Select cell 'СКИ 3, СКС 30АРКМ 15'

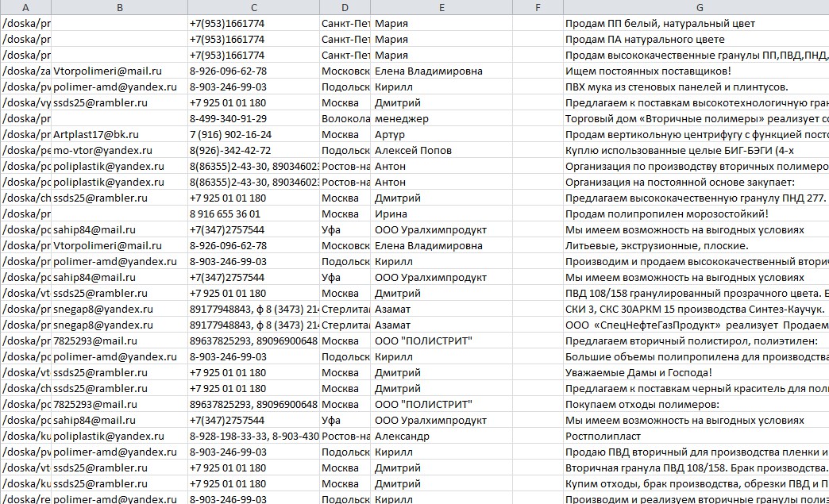(x=696, y=309)
